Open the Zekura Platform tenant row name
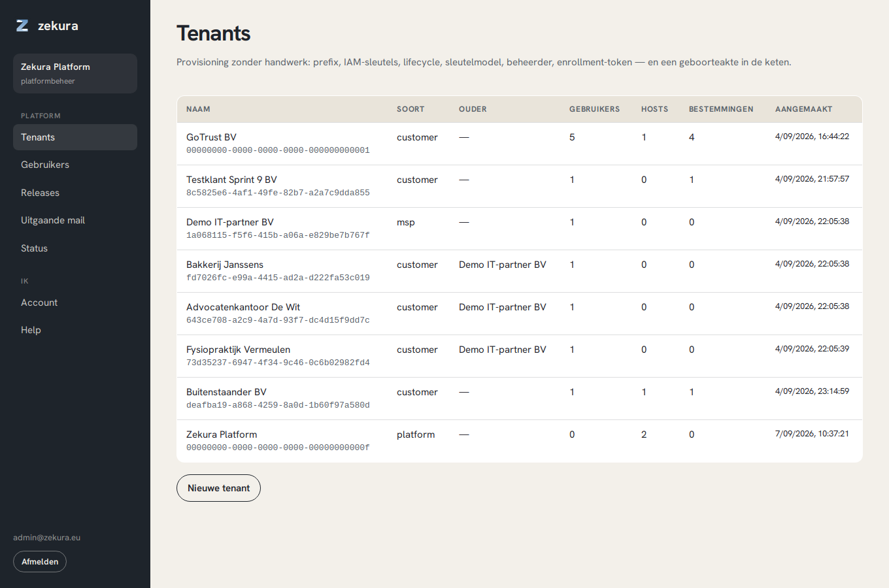This screenshot has width=889, height=588. coord(222,434)
